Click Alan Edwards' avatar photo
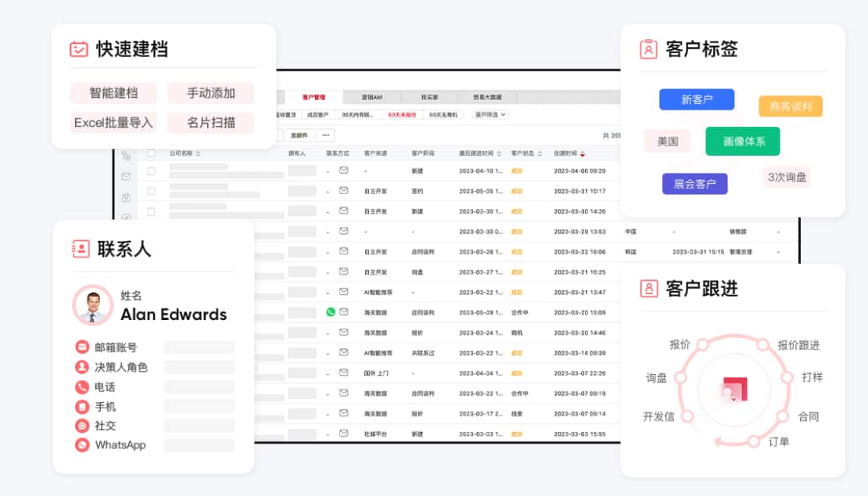This screenshot has height=496, width=868. (93, 305)
